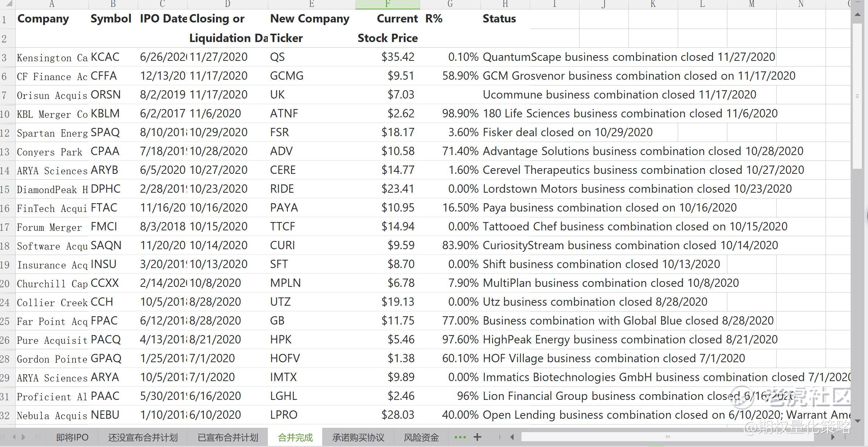Click Fisker deal closed status cell
The image size is (868, 447).
click(568, 132)
